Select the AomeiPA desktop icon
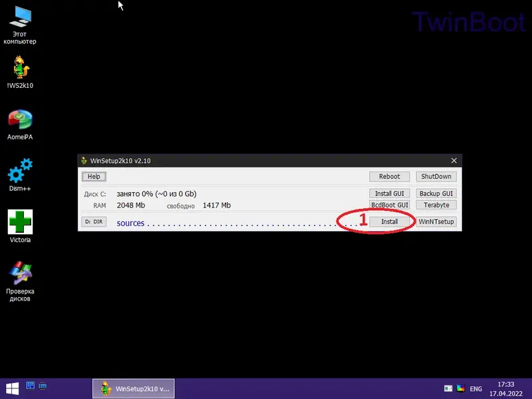 coord(20,124)
